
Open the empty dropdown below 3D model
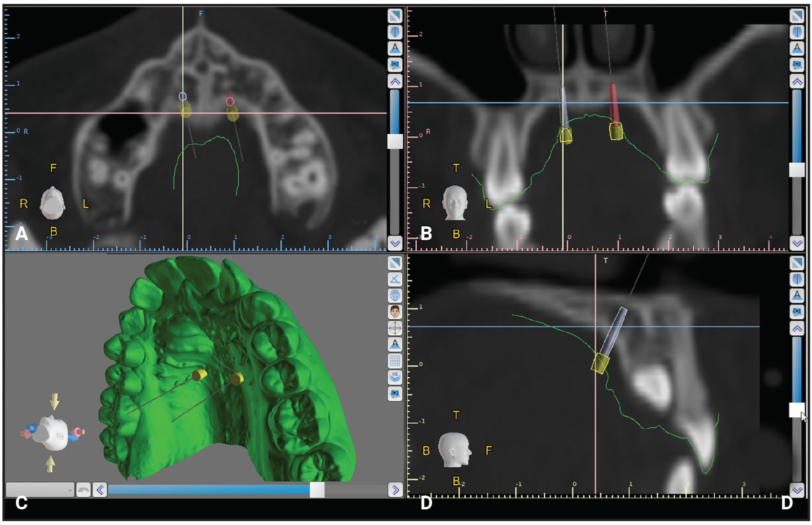[40, 490]
